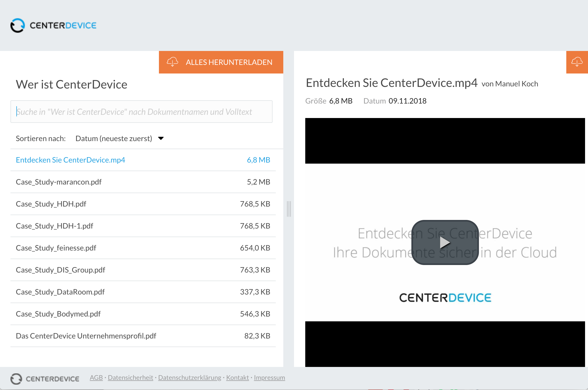The image size is (588, 390).
Task: Open Case_Study_Bodymed.pdf
Action: pos(143,314)
